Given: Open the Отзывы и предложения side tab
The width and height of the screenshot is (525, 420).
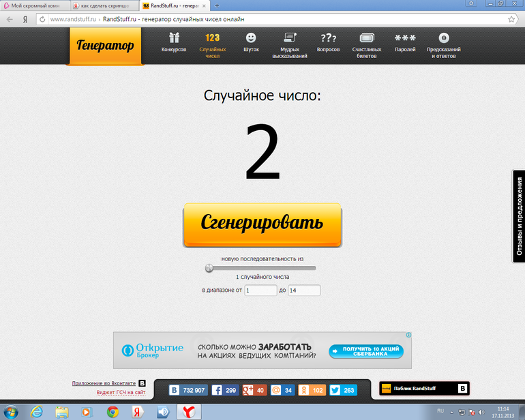Looking at the screenshot, I should [519, 216].
